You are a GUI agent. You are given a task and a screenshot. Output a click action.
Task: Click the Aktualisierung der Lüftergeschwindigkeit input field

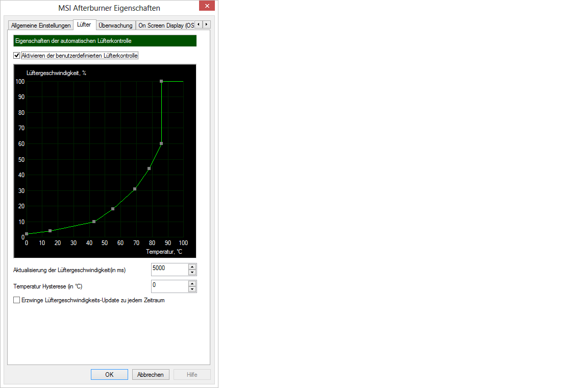tap(169, 269)
